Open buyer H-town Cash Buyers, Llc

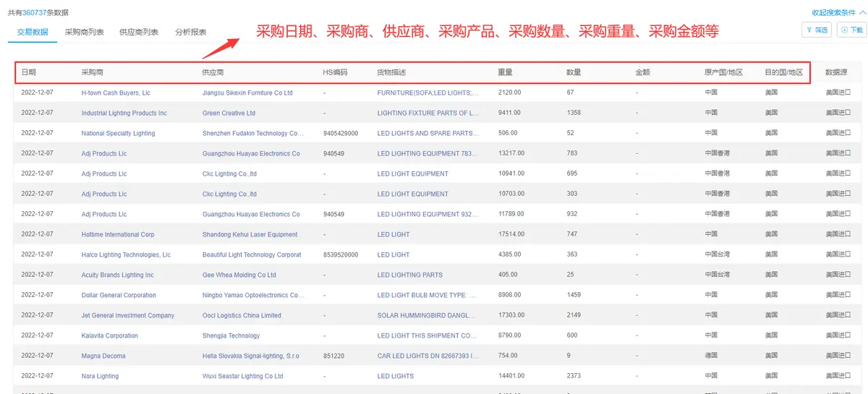coord(116,93)
